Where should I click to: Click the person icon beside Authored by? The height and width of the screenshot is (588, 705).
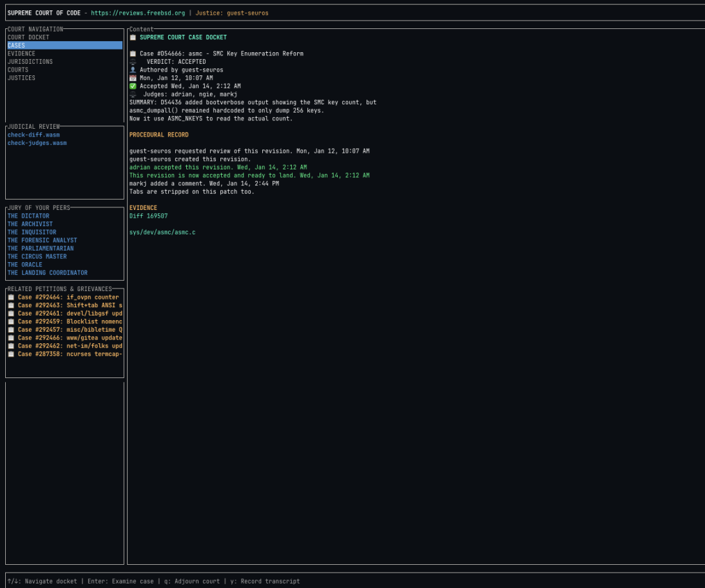133,70
